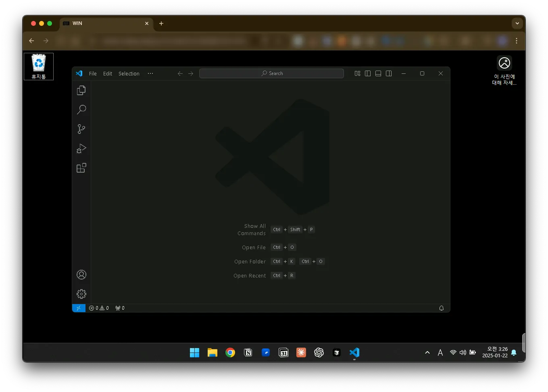Click the battery icon in tray

[x=473, y=352]
